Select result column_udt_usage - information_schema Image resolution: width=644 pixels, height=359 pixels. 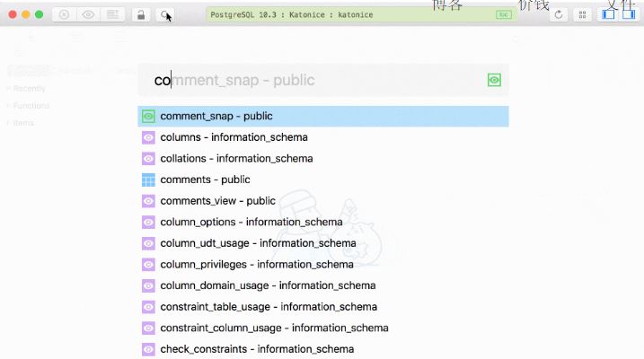323,243
